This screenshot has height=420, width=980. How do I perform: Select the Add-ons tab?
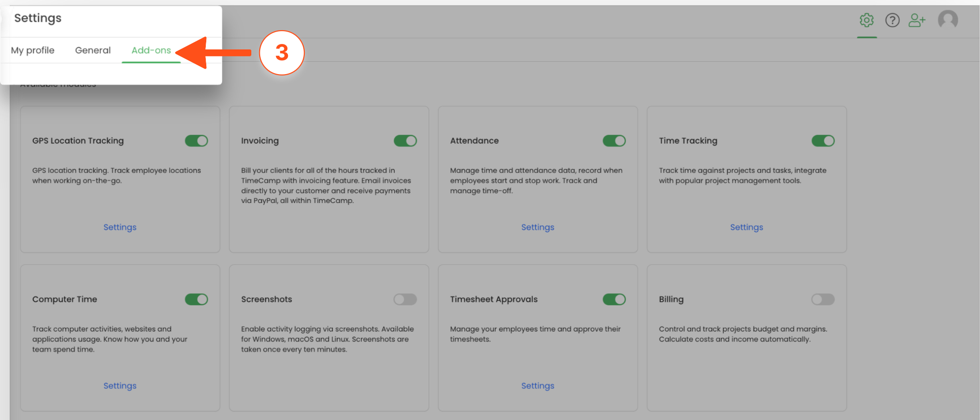coord(151,50)
